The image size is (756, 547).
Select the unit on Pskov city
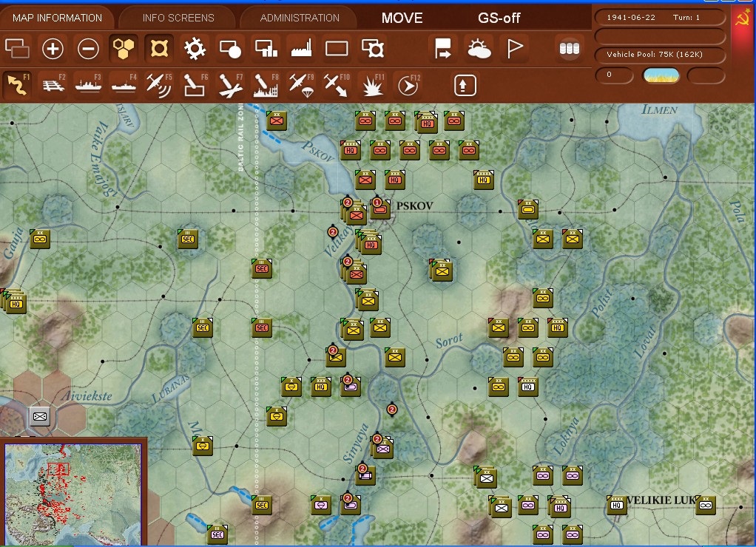tap(380, 208)
